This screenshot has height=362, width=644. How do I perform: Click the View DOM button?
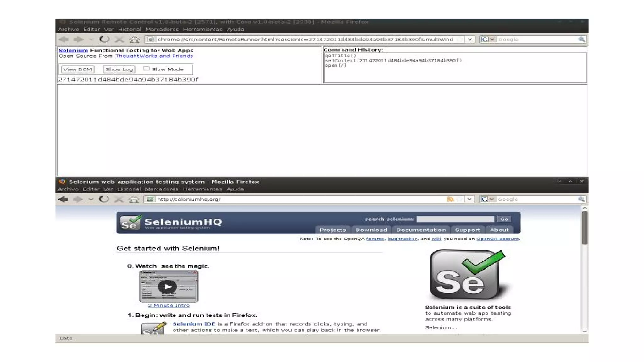[77, 69]
